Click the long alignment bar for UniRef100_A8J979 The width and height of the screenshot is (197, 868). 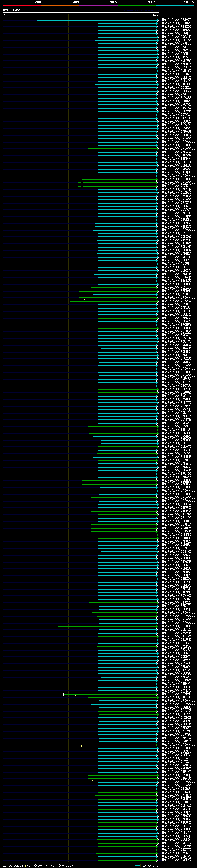point(97,20)
